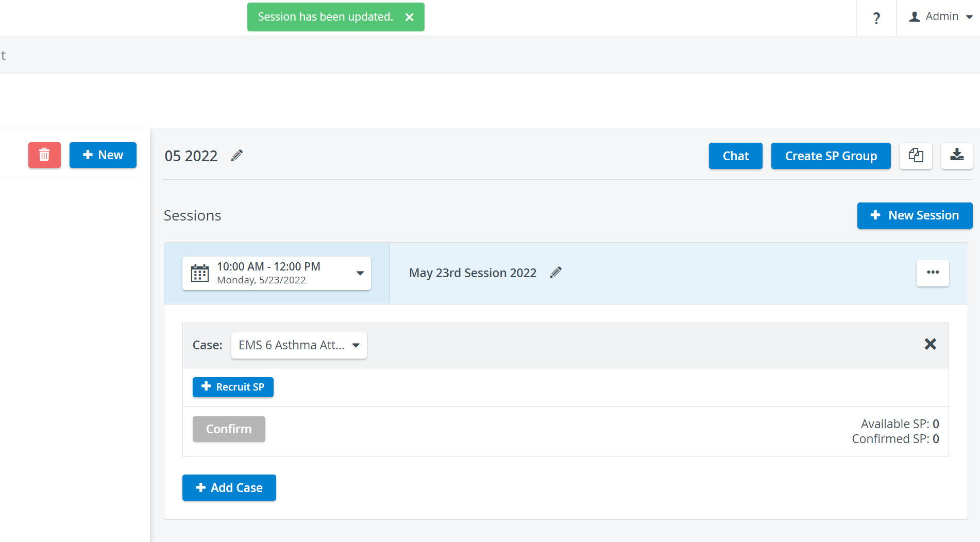This screenshot has width=980, height=542.
Task: Open the session three-dots options menu
Action: [x=933, y=273]
